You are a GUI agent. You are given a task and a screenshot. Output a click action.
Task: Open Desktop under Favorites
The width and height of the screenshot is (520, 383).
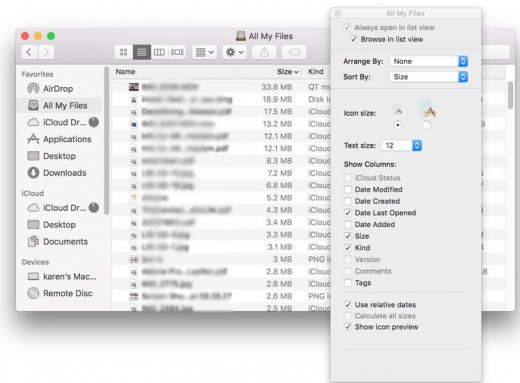coord(58,156)
